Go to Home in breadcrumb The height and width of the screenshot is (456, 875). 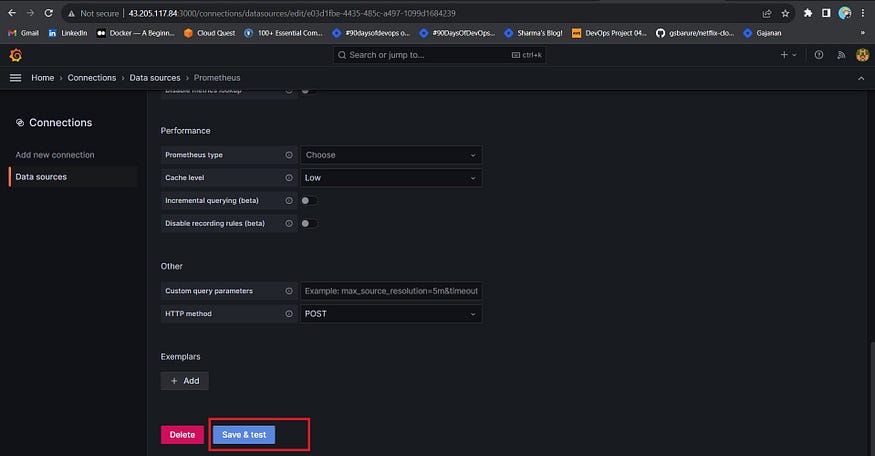pos(42,78)
